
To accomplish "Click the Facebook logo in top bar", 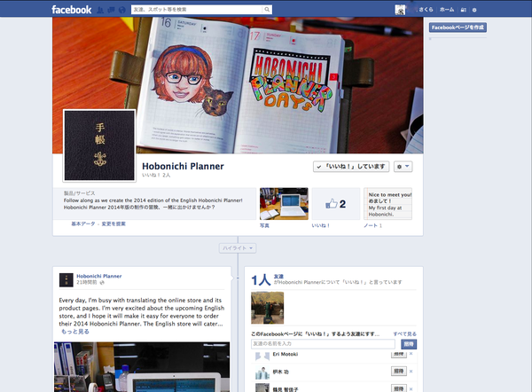I will (71, 10).
